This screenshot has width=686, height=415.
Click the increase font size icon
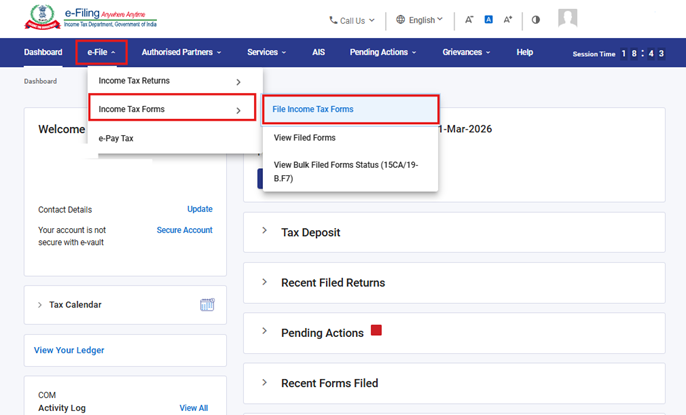point(508,20)
